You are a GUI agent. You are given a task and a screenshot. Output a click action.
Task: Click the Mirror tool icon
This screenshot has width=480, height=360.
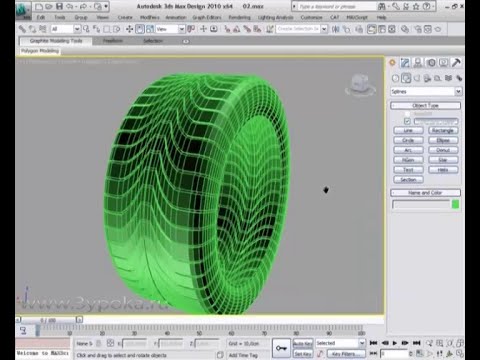point(336,29)
